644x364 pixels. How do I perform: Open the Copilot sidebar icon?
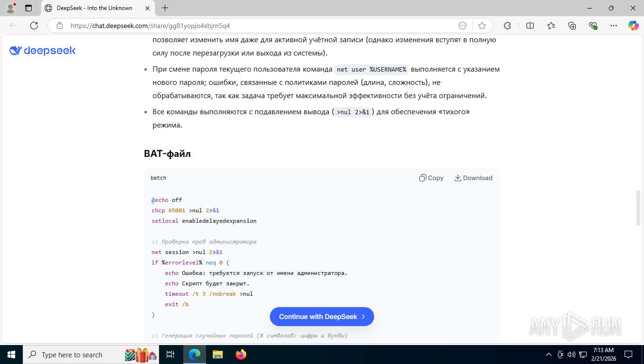633,26
